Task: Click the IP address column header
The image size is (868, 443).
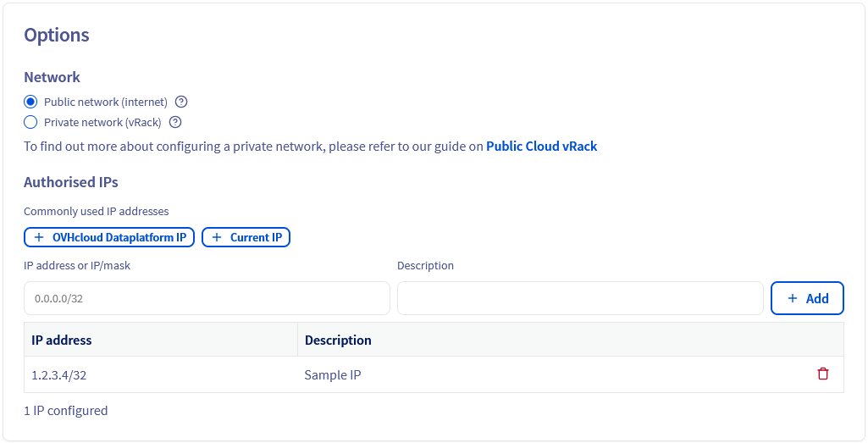Action: point(62,340)
